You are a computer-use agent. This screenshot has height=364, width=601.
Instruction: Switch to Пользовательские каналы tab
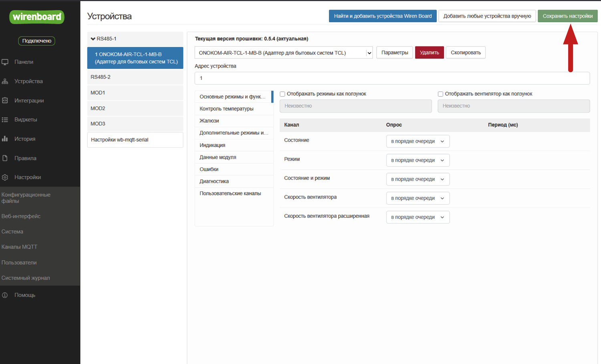(x=234, y=193)
